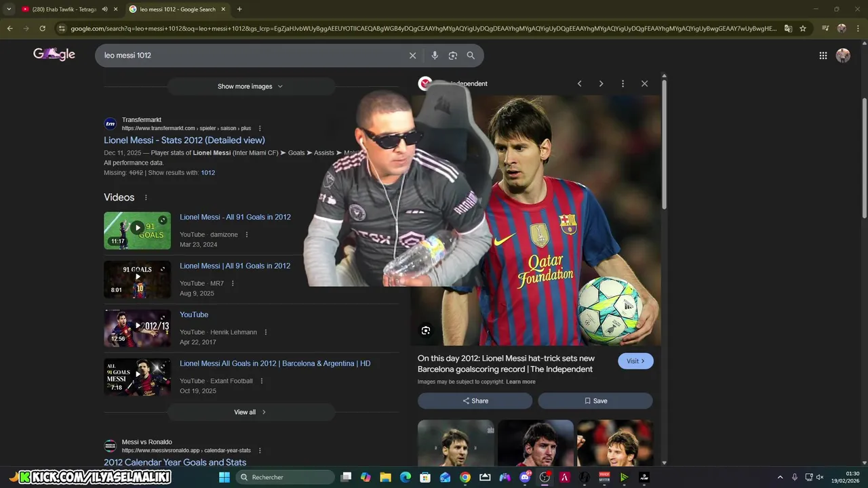
Task: Open Chrome three-dot menu
Action: pyautogui.click(x=858, y=28)
